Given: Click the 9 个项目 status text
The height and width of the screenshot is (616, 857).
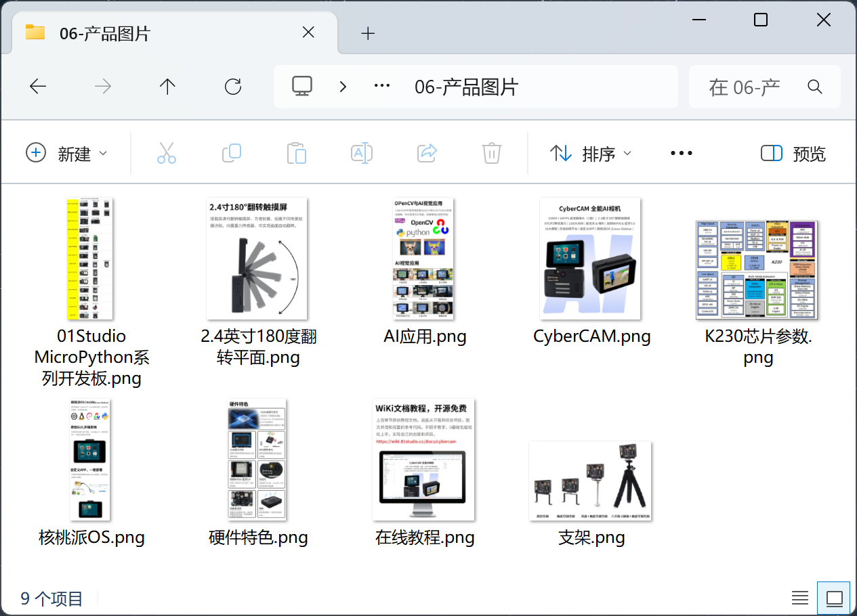Looking at the screenshot, I should (51, 599).
